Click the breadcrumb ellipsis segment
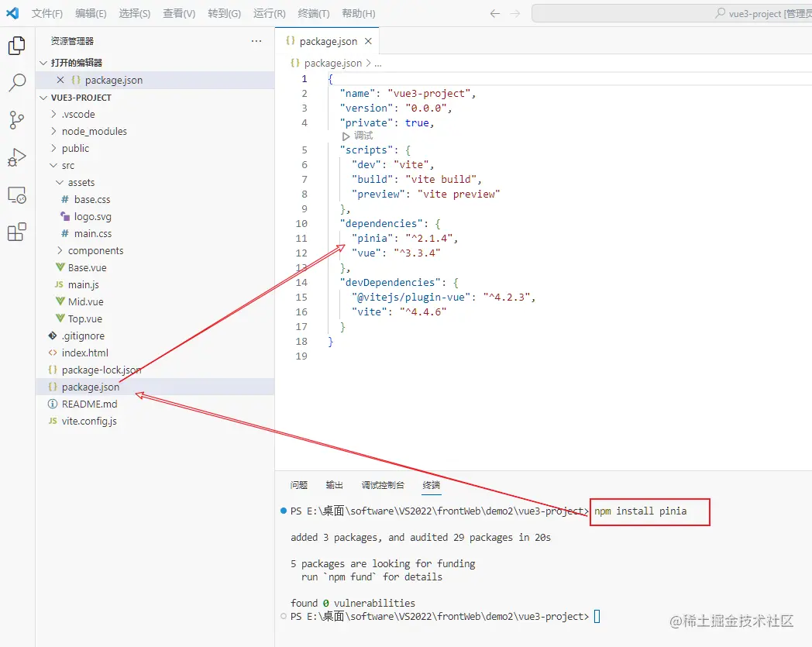Viewport: 812px width, 647px height. tap(378, 64)
